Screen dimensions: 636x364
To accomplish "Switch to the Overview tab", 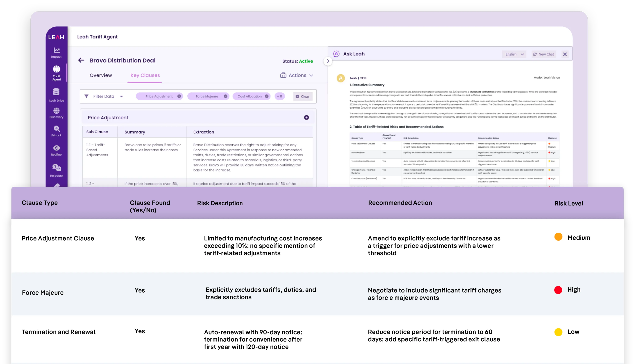I will (x=101, y=75).
